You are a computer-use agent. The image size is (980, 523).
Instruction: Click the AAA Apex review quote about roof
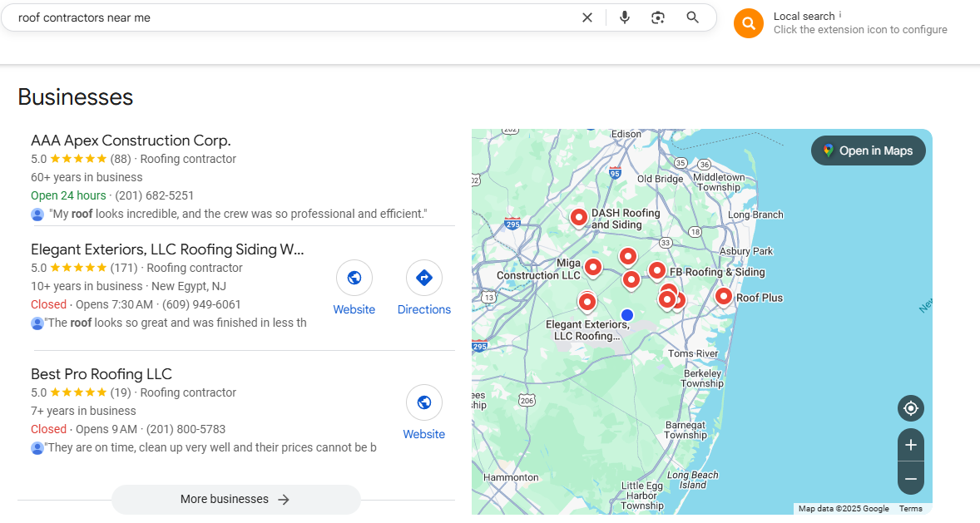pos(238,214)
